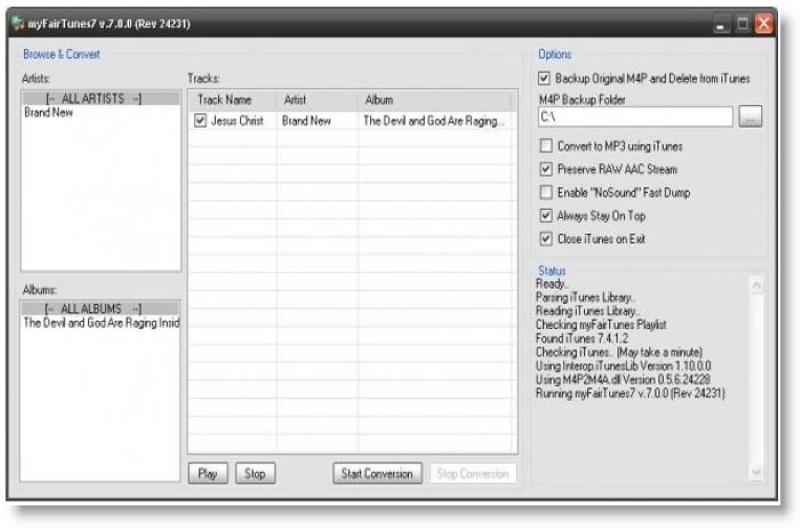The width and height of the screenshot is (800, 528).
Task: Click the myFairTunes7 title bar app icon
Action: [x=19, y=23]
